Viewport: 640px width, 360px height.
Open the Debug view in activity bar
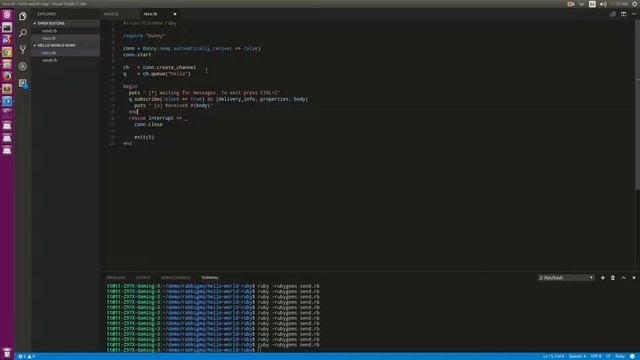(23, 67)
